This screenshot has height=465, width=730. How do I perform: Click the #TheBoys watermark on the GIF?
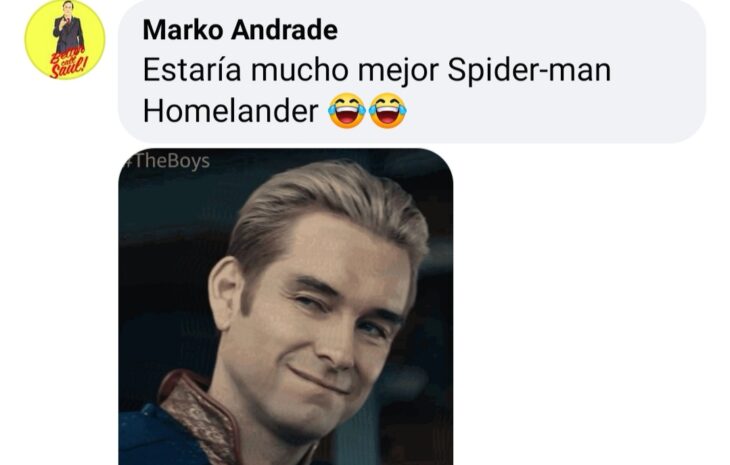[x=167, y=161]
